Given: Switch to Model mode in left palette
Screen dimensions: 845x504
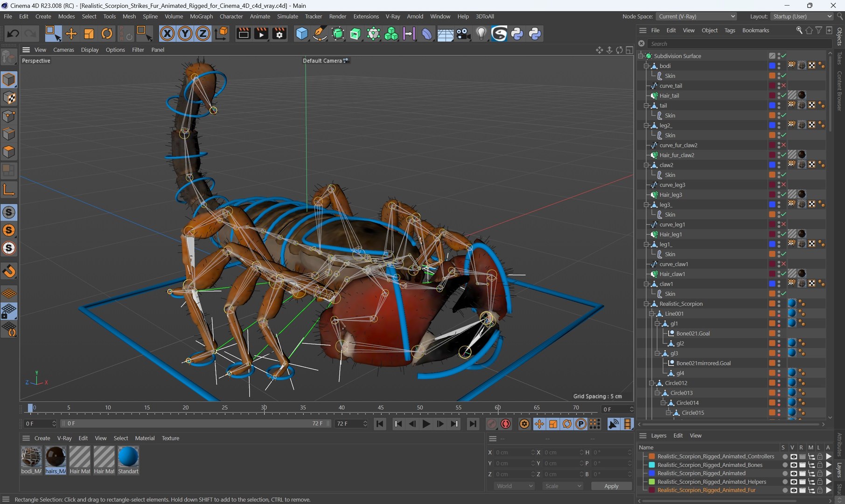Looking at the screenshot, I should 9,80.
